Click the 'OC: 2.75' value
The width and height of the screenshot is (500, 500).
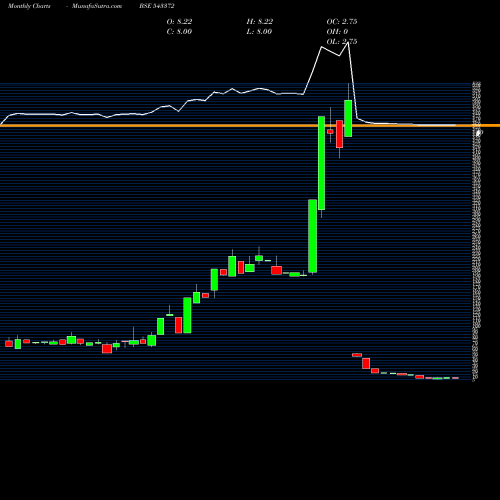point(342,22)
